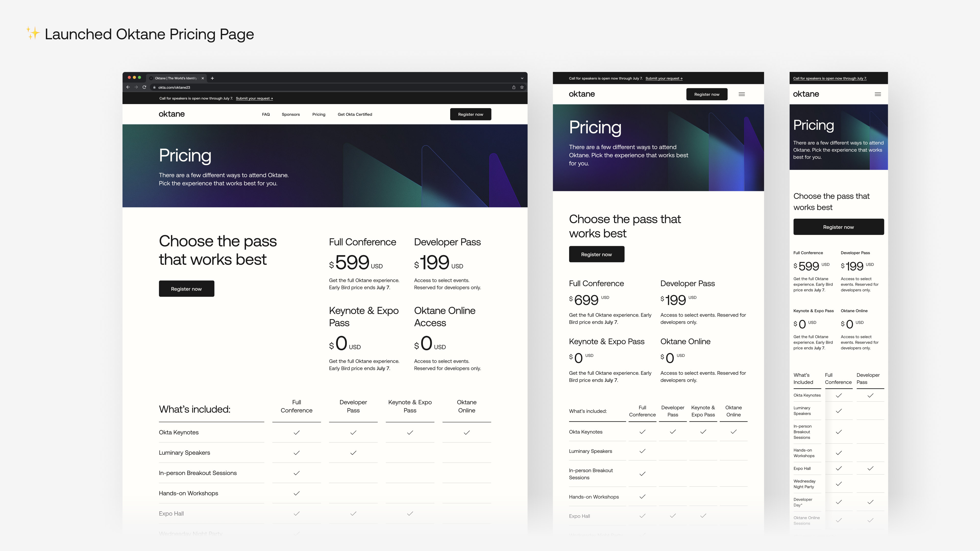Click Full Conference column header in desktop table

coord(296,406)
